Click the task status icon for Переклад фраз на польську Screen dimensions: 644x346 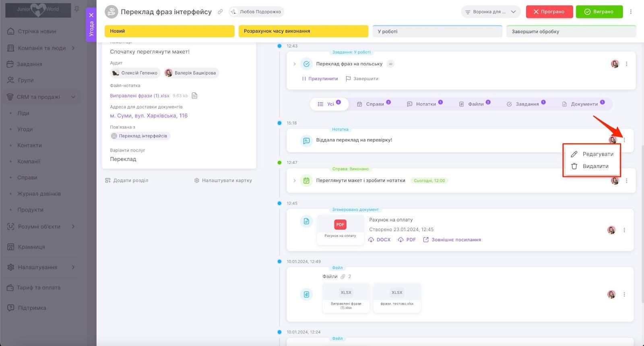307,64
